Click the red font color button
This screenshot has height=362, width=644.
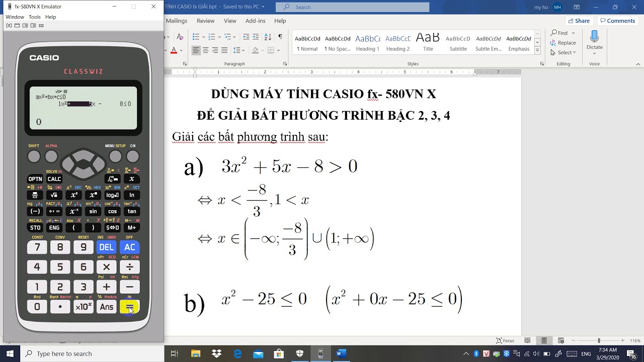[x=174, y=50]
